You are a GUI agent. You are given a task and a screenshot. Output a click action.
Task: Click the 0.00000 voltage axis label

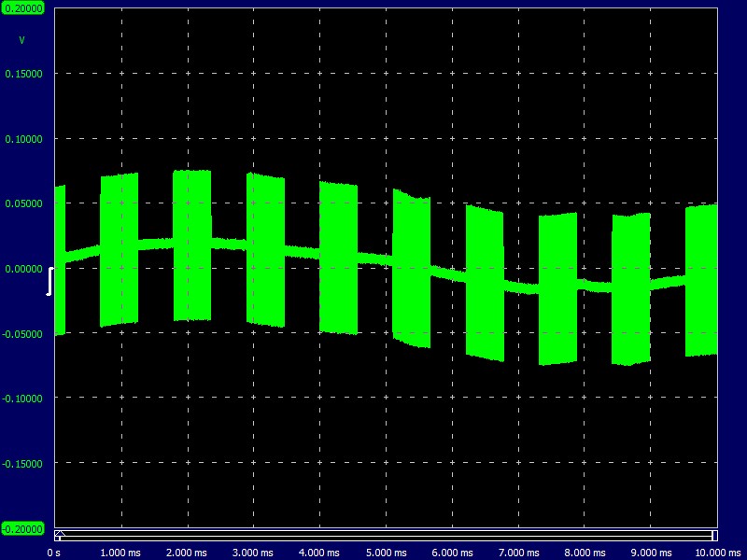(x=23, y=269)
